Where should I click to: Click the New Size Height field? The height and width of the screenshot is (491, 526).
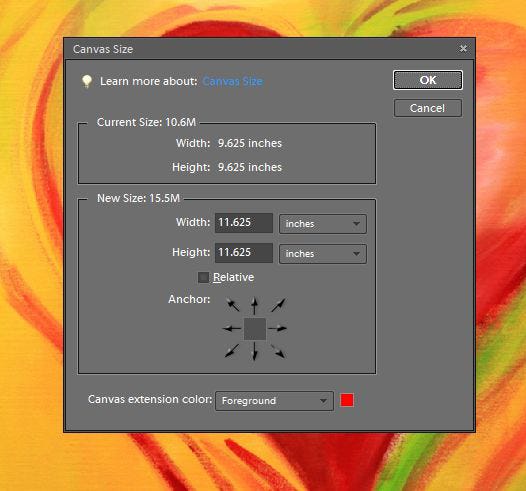click(x=244, y=253)
